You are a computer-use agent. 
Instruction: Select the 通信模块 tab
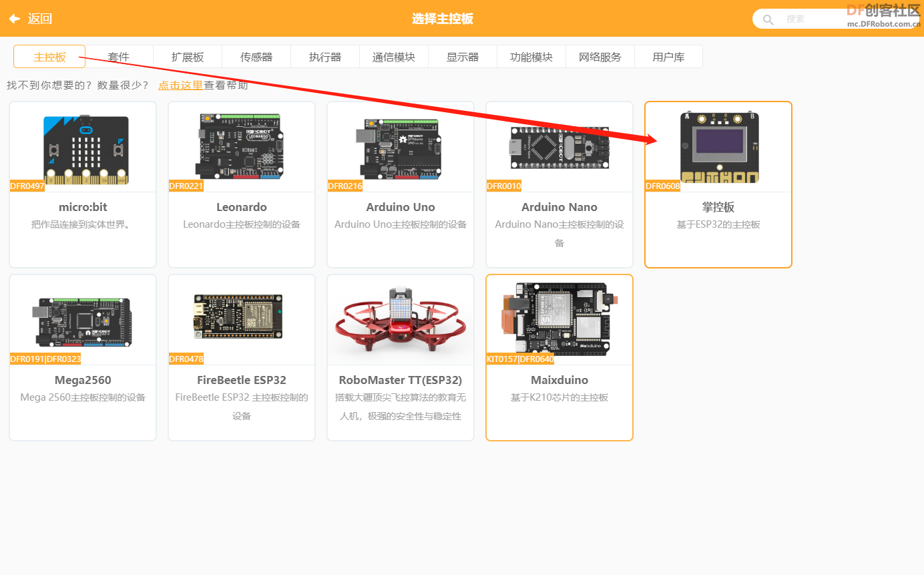coord(394,57)
